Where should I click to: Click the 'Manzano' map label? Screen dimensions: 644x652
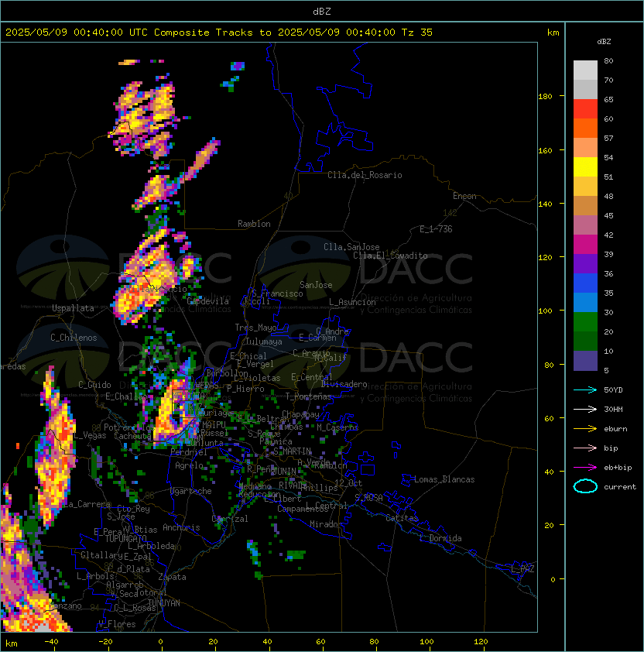click(x=65, y=606)
